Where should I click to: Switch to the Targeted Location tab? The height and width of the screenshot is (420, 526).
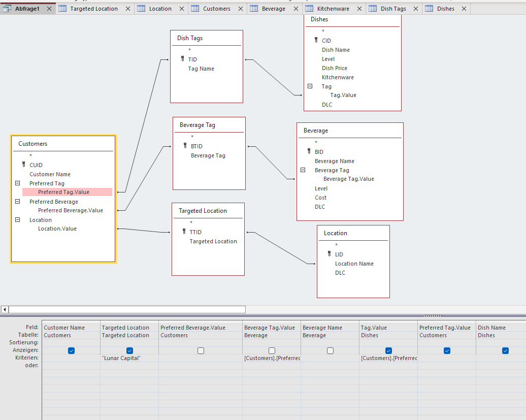[x=94, y=9]
